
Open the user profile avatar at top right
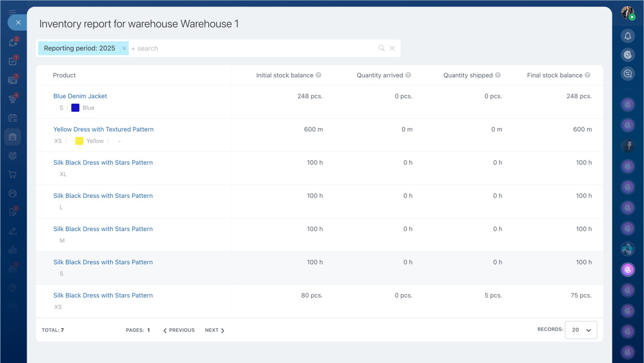627,13
